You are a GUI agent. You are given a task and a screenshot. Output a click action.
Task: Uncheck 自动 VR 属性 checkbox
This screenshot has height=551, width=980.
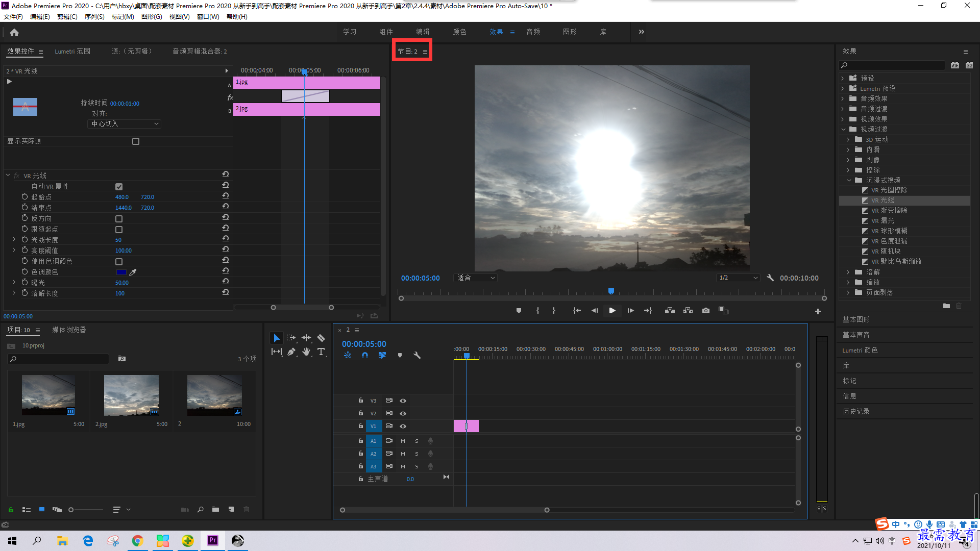point(119,186)
